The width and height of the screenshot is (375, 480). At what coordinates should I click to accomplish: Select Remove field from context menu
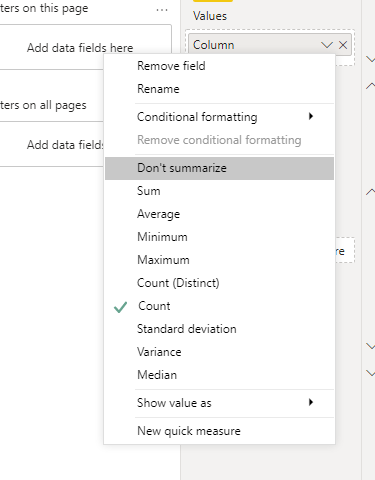click(219, 66)
